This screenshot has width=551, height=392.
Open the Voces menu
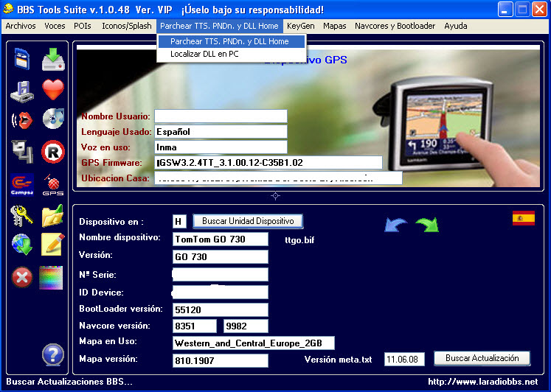click(x=55, y=26)
